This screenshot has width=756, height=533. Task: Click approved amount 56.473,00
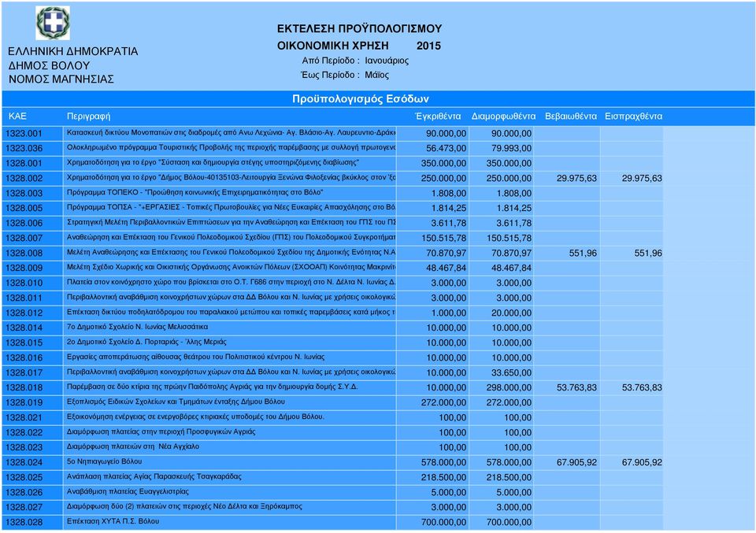(x=446, y=148)
